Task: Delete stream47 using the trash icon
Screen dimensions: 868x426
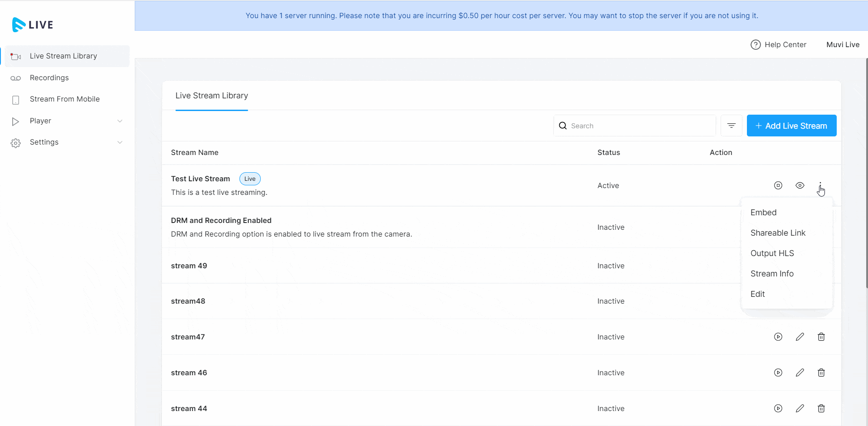Action: click(x=821, y=337)
